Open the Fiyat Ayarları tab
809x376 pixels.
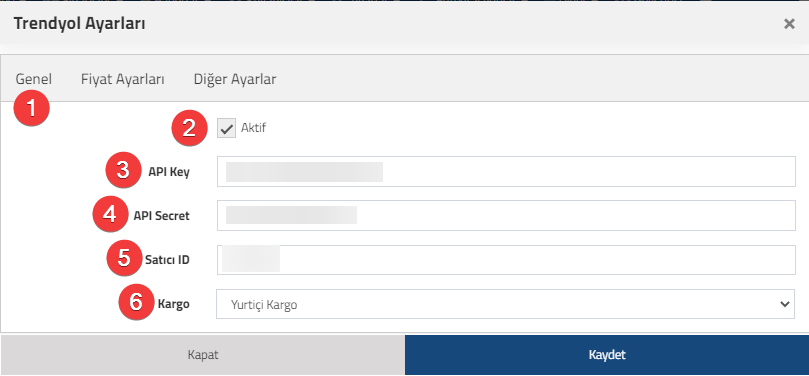tap(123, 79)
